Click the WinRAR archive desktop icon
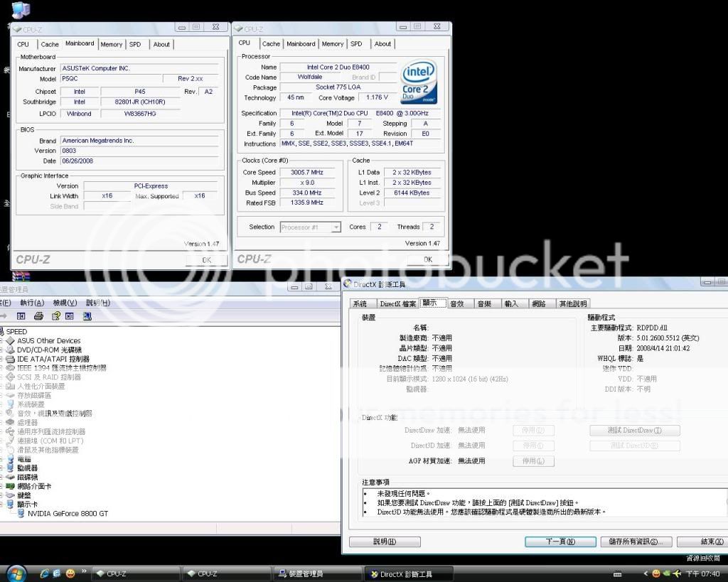Image resolution: width=728 pixels, height=582 pixels. click(x=21, y=276)
